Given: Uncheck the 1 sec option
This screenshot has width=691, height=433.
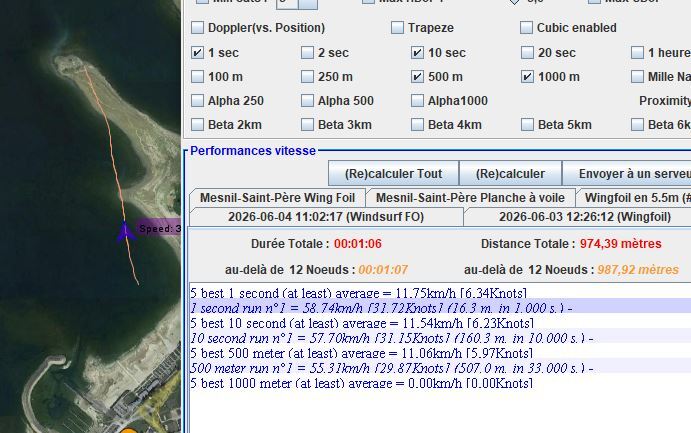Looking at the screenshot, I should pyautogui.click(x=197, y=53).
